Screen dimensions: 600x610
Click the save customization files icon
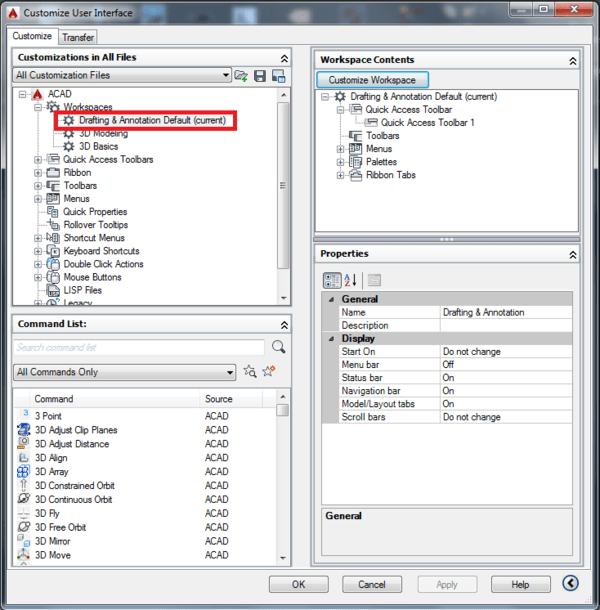coord(260,76)
